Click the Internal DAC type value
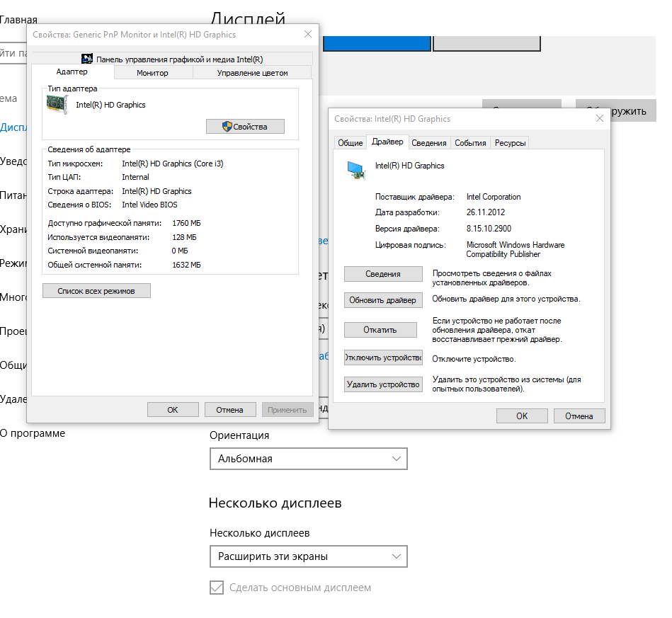Image resolution: width=672 pixels, height=618 pixels. [x=135, y=177]
